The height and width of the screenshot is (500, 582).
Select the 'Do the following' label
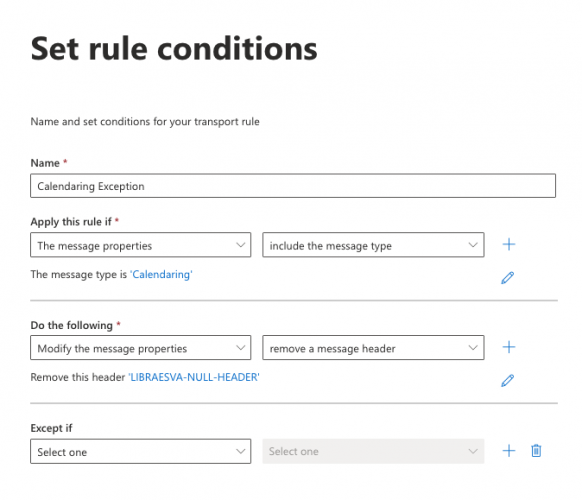[x=72, y=325]
